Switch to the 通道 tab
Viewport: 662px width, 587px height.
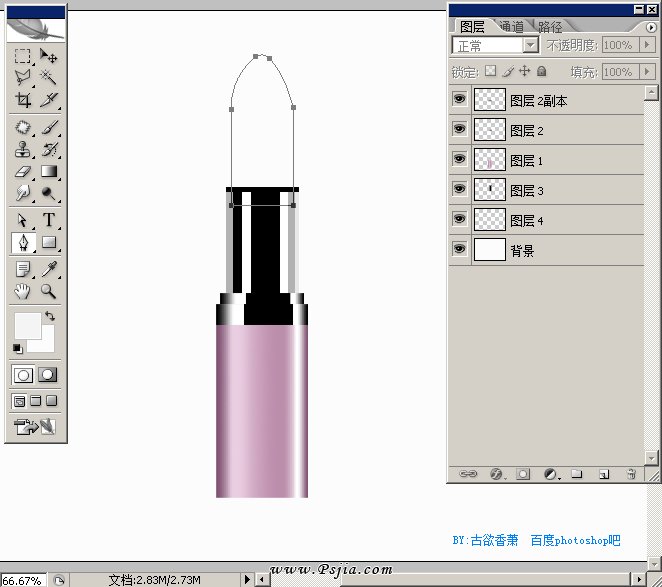(512, 27)
